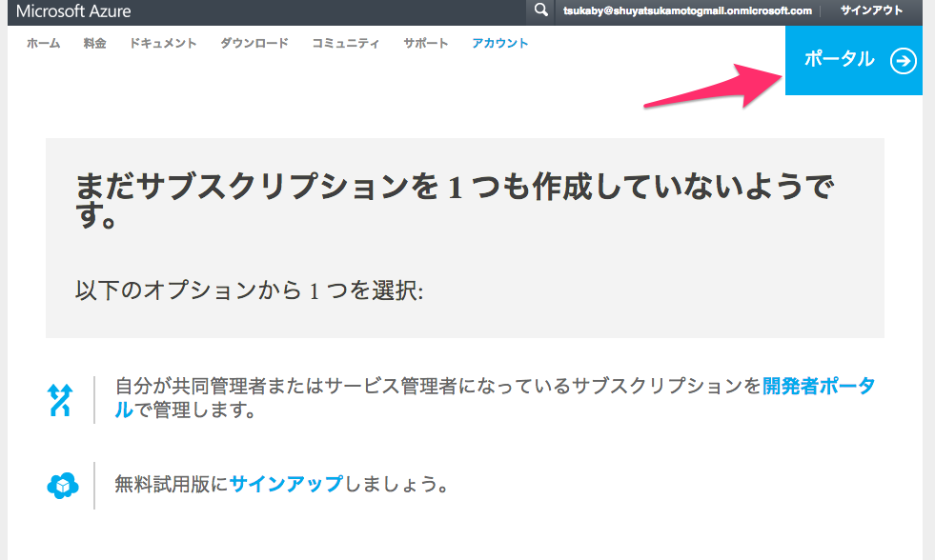This screenshot has width=935, height=560.
Task: Follow the 開発者ポータル link
Action: click(x=818, y=387)
